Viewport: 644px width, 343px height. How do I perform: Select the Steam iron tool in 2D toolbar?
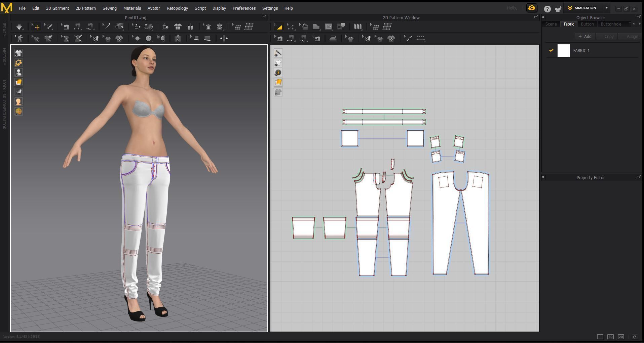333,39
